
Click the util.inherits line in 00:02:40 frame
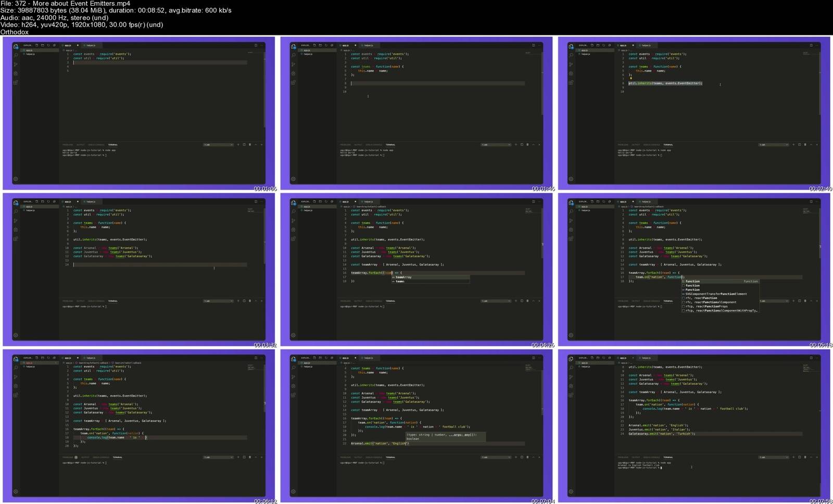point(665,83)
